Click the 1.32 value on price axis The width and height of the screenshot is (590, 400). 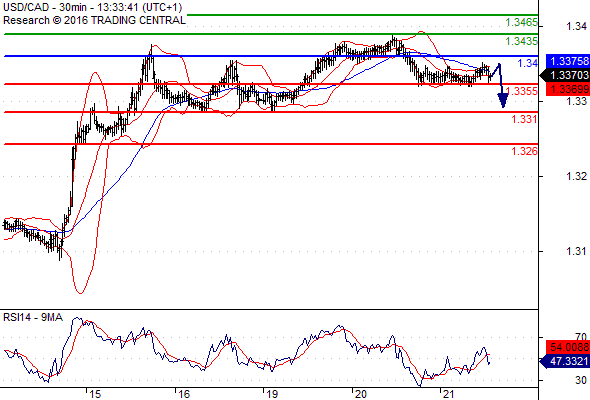(x=576, y=176)
